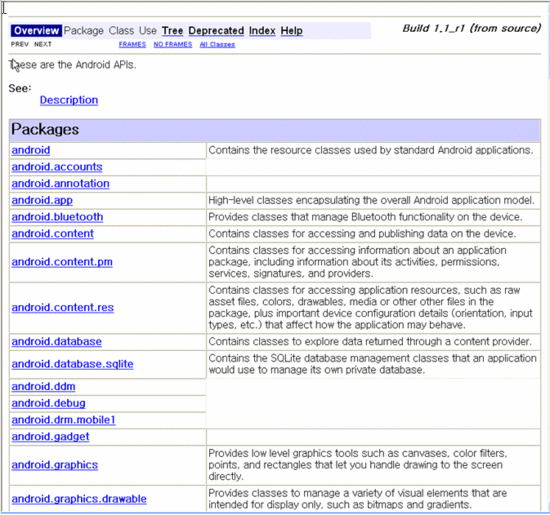This screenshot has height=515, width=550.
Task: Open the android.database.sqlite package
Action: (72, 364)
